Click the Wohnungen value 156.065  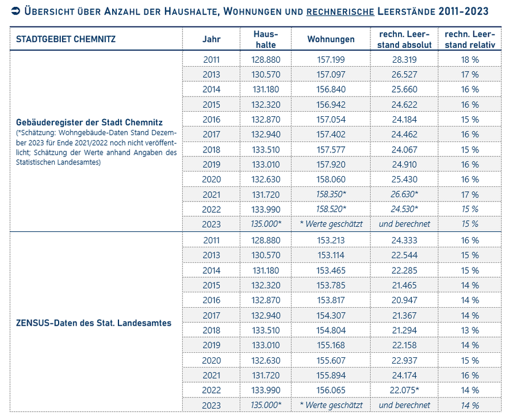(331, 390)
